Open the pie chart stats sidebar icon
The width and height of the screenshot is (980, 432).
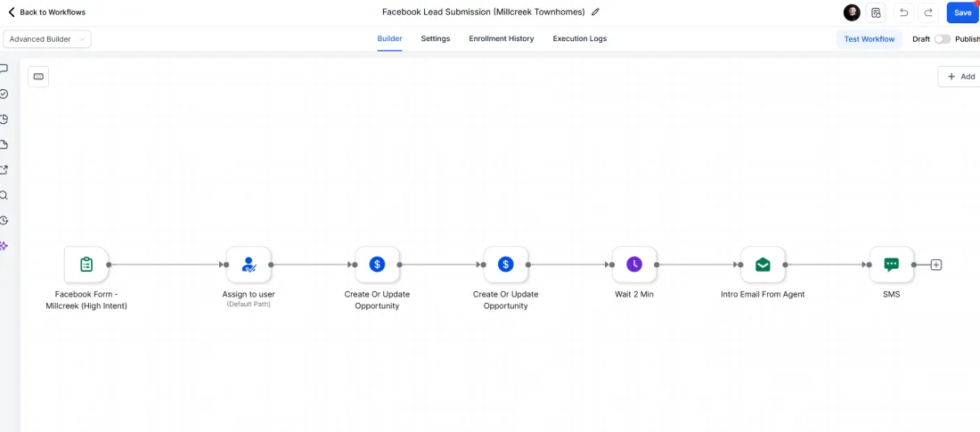(4, 119)
